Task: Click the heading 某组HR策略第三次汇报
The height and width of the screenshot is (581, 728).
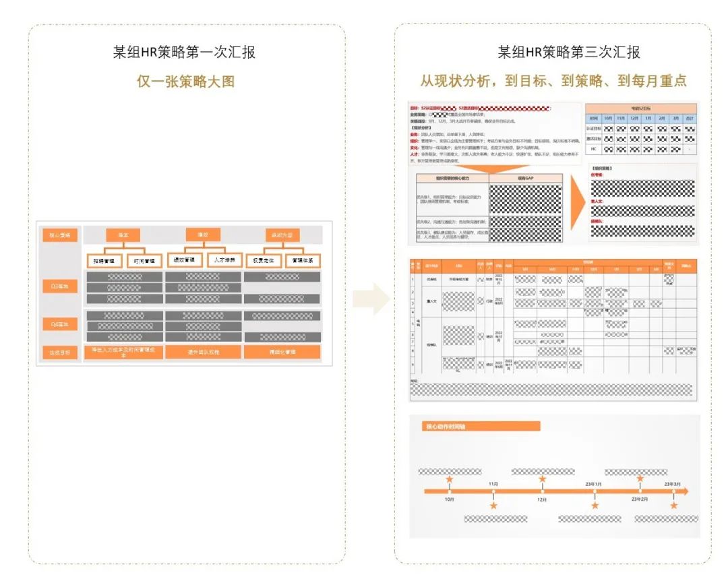Action: click(x=569, y=52)
